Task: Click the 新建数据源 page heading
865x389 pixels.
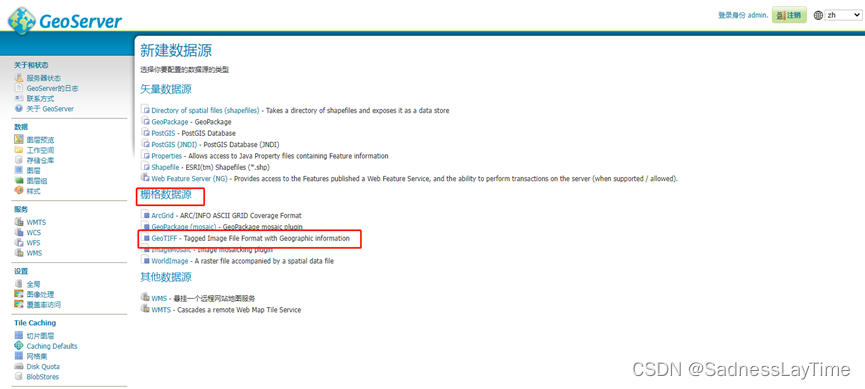Action: click(x=176, y=51)
